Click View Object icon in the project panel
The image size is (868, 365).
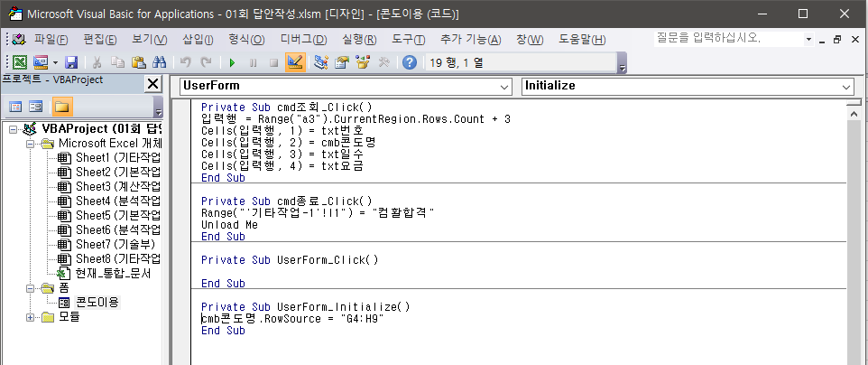click(36, 107)
